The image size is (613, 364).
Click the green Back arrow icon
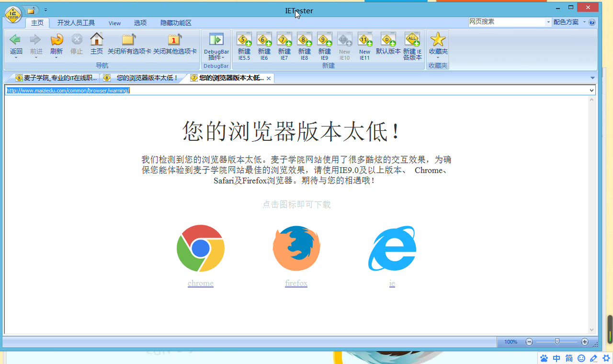tap(15, 39)
